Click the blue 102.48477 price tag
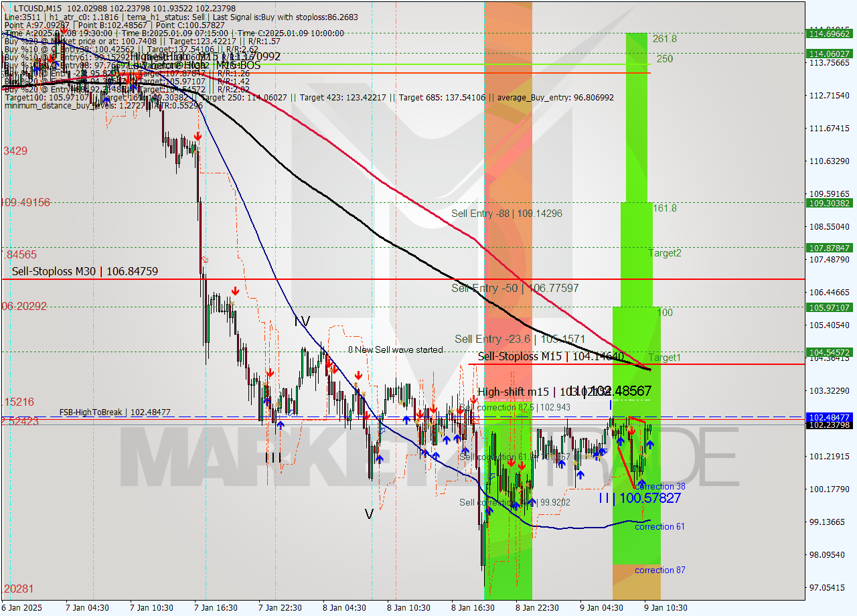This screenshot has height=616, width=857. coord(830,416)
